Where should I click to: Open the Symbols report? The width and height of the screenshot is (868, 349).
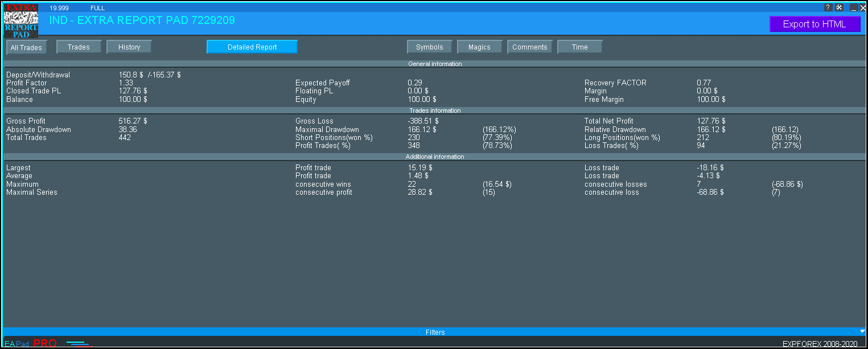pos(429,47)
